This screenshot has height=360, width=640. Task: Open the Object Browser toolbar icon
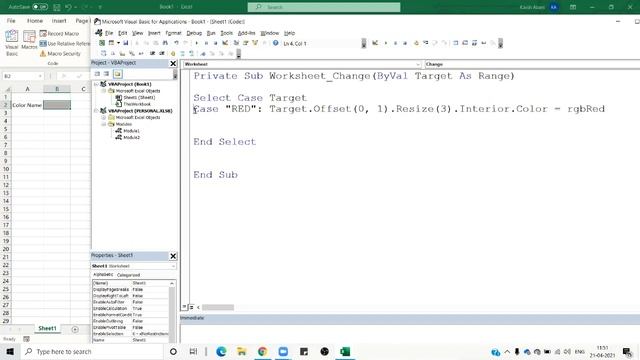coord(255,43)
